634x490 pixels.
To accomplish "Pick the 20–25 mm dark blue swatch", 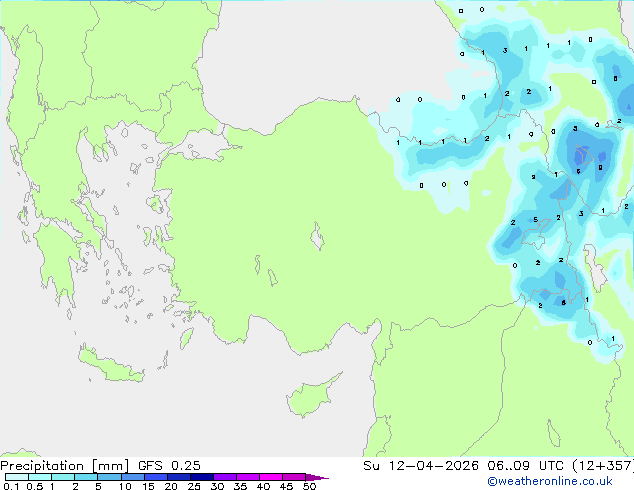I will [x=179, y=477].
